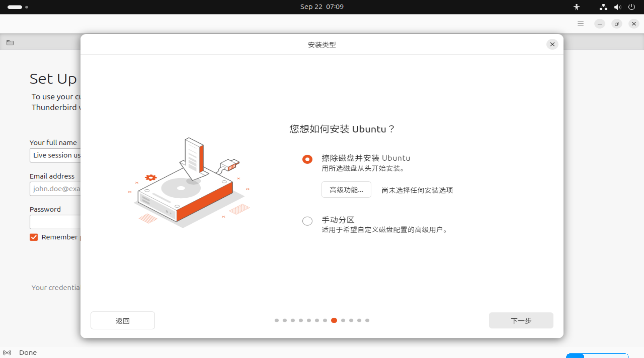
Task: Click the 返回 button
Action: 123,321
